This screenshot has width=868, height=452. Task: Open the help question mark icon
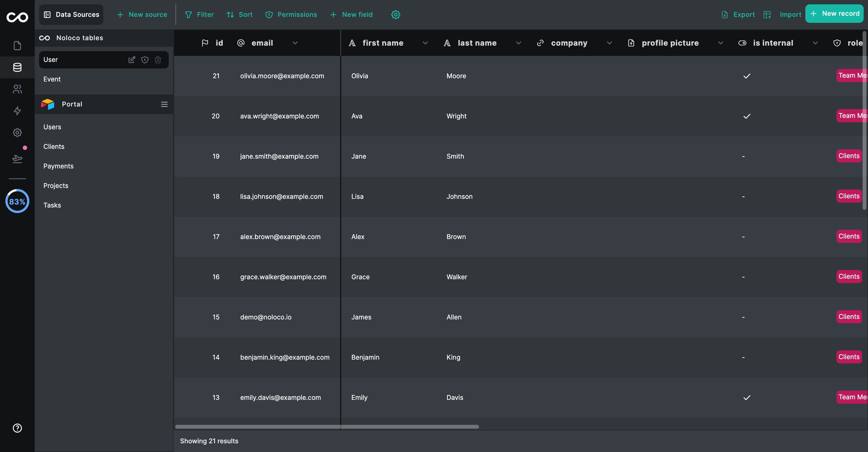tap(17, 428)
